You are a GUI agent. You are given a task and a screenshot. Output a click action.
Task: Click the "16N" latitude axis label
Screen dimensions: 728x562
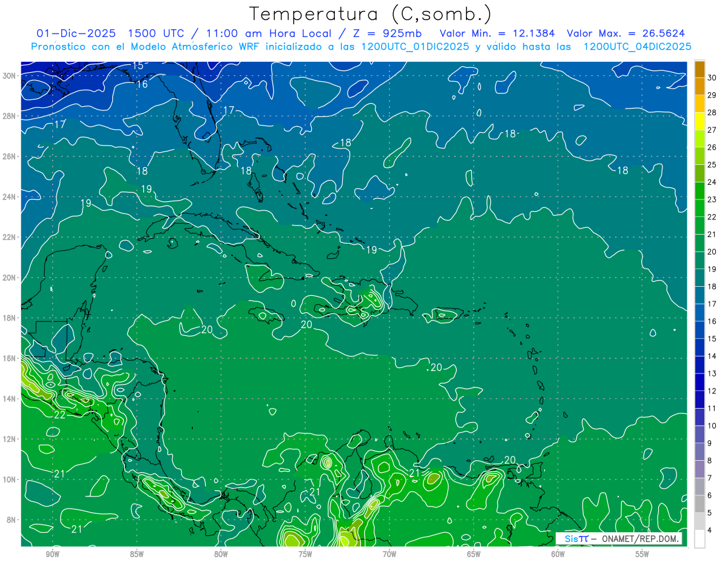coord(10,358)
